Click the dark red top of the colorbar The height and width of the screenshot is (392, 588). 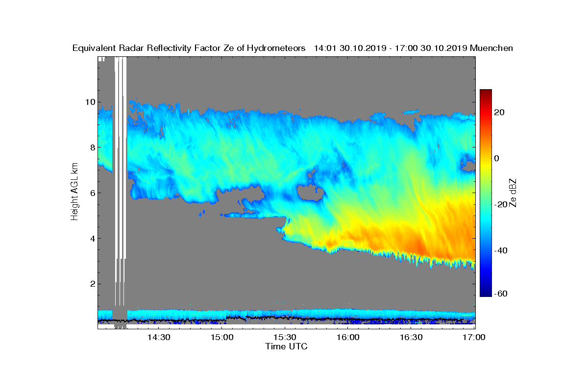point(486,93)
